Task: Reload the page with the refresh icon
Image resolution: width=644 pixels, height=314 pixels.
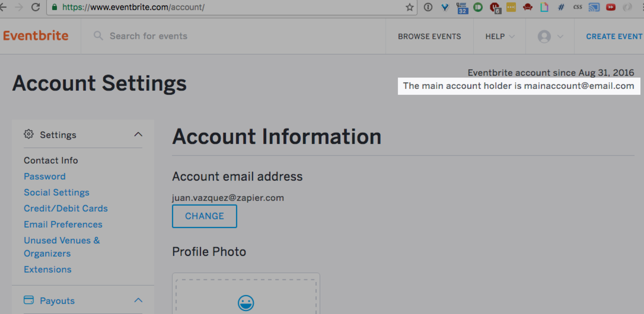Action: click(x=36, y=7)
